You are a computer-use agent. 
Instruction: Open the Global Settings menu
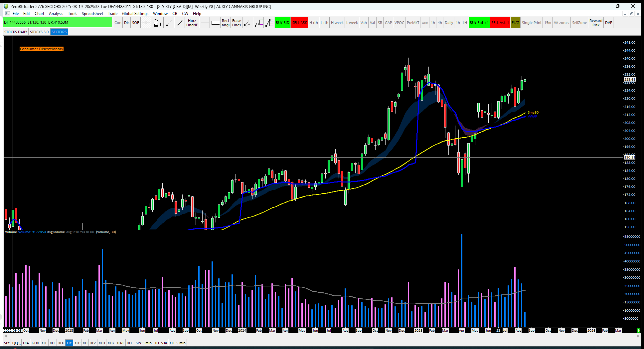coord(135,14)
